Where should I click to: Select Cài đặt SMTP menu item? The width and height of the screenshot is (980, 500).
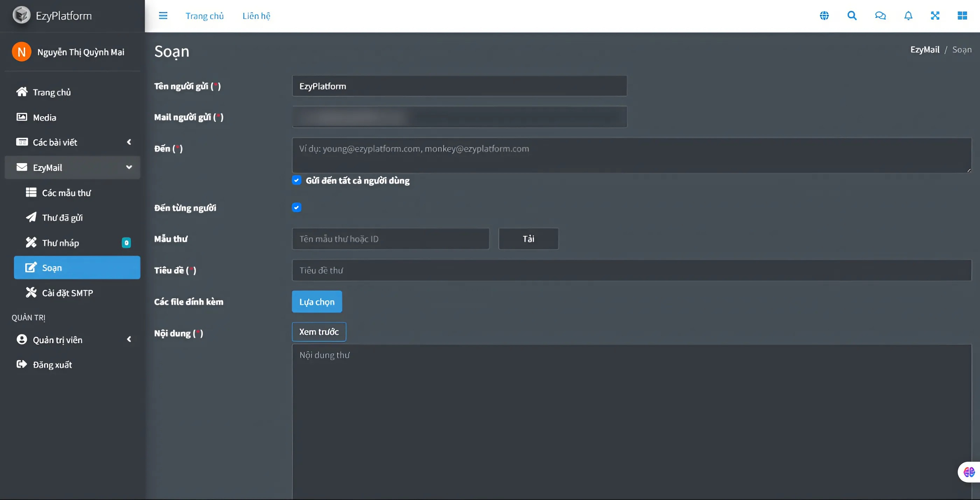point(77,293)
